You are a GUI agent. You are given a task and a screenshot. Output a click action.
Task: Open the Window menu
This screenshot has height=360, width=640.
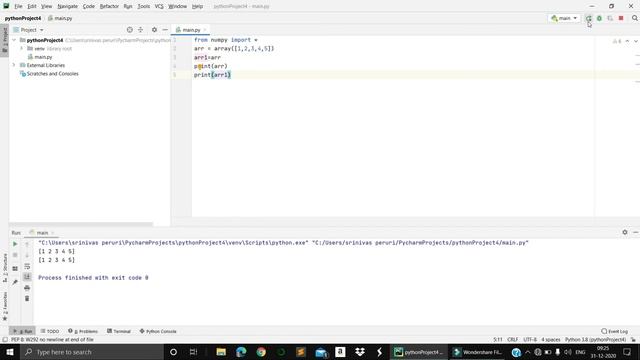tap(178, 6)
